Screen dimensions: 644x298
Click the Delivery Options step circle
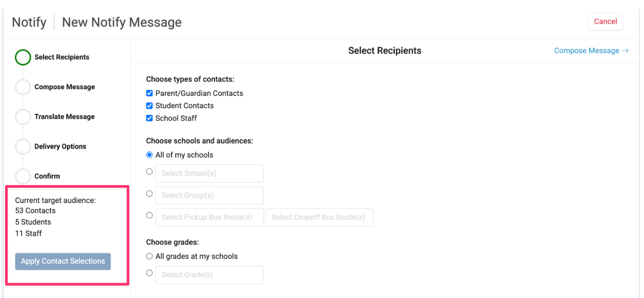click(23, 146)
